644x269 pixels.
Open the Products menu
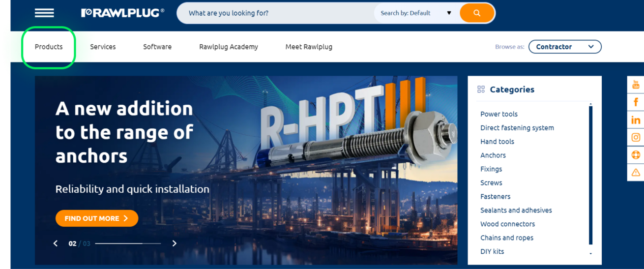[49, 47]
